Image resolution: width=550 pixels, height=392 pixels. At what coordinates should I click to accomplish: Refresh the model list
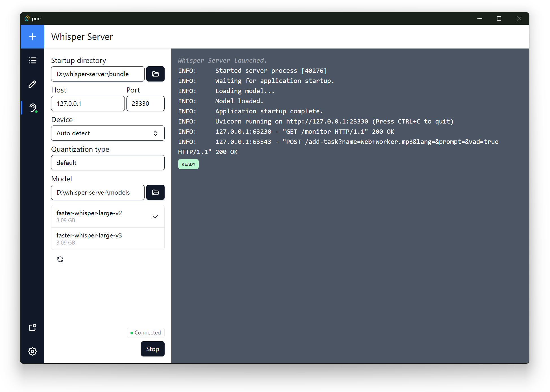60,259
